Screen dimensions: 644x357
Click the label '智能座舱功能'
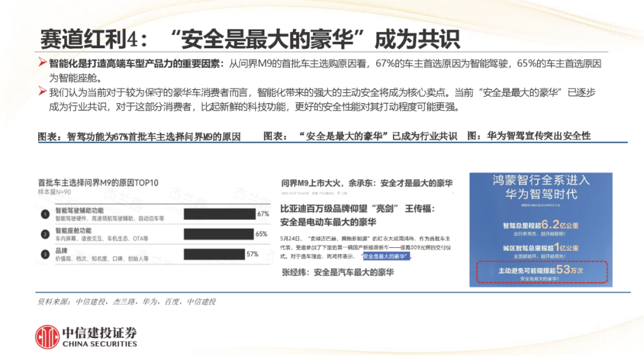tap(73, 231)
